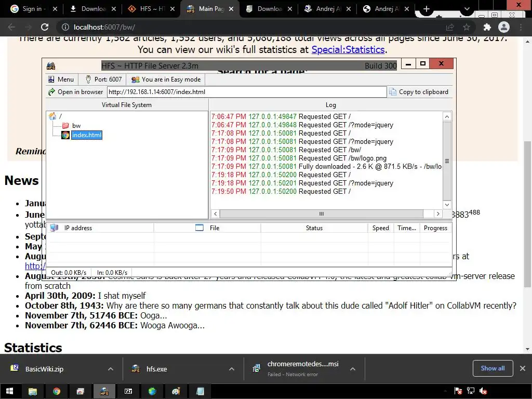Click the Time... column header
532x399 pixels.
[407, 228]
